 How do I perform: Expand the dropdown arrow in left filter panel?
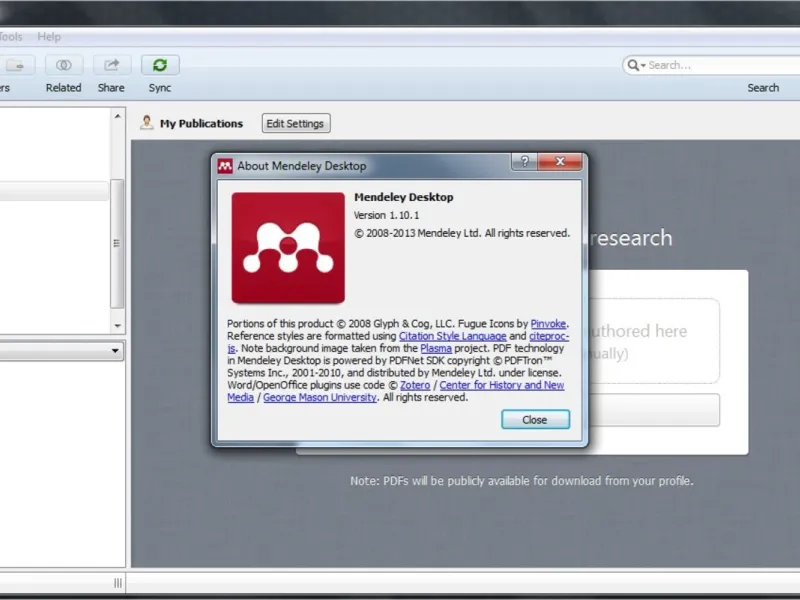(115, 351)
